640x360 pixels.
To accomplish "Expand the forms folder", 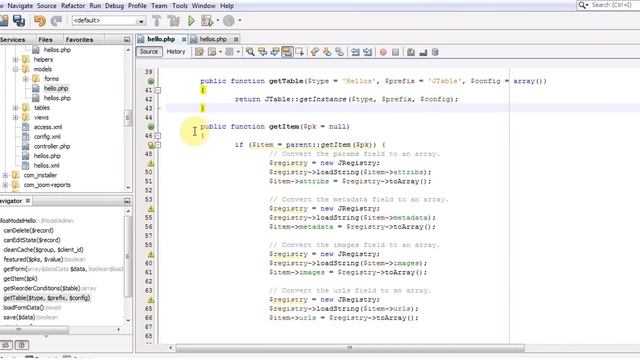I will tap(25, 79).
